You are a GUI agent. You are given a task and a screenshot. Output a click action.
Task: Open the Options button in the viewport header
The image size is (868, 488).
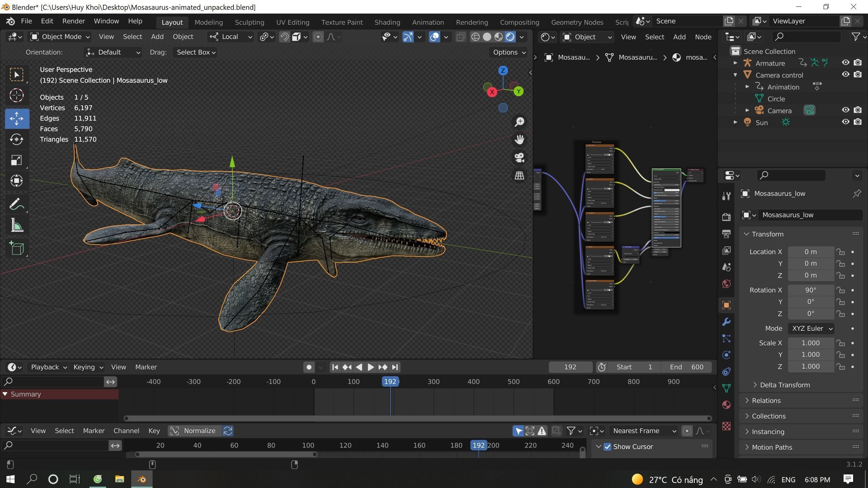tap(508, 52)
